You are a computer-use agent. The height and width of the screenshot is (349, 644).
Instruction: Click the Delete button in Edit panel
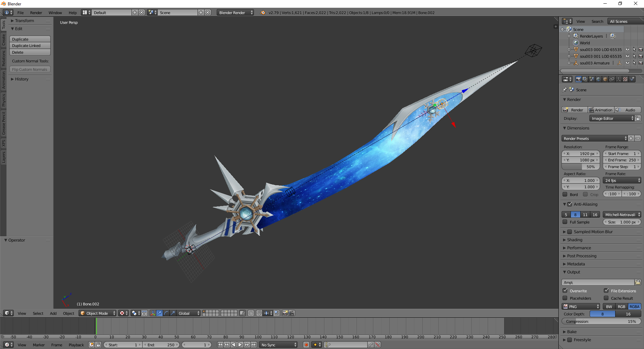30,52
